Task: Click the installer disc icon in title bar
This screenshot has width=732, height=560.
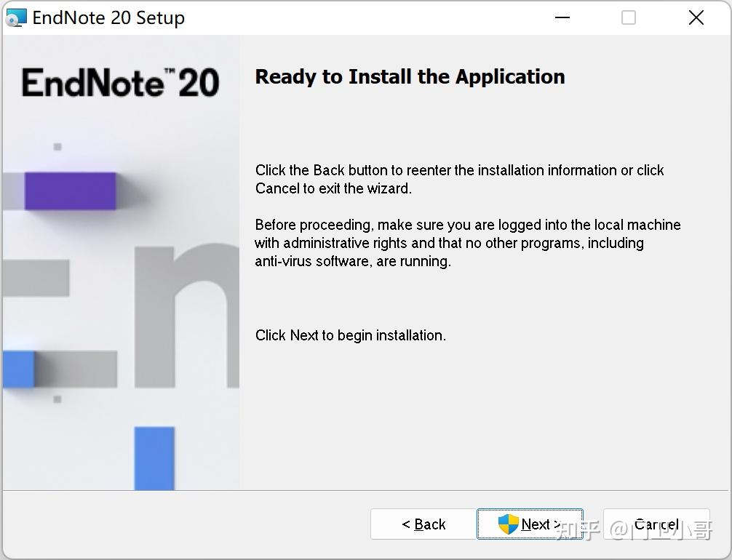Action: (16, 17)
